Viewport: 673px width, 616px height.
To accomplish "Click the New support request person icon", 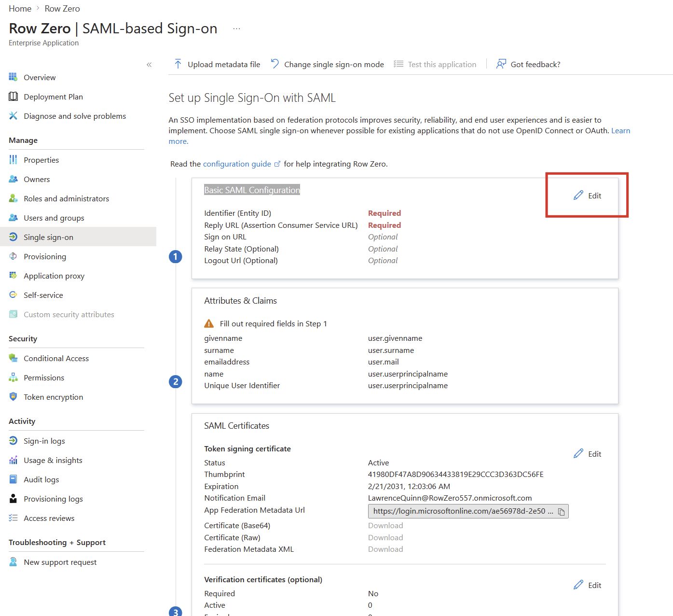I will pyautogui.click(x=13, y=562).
